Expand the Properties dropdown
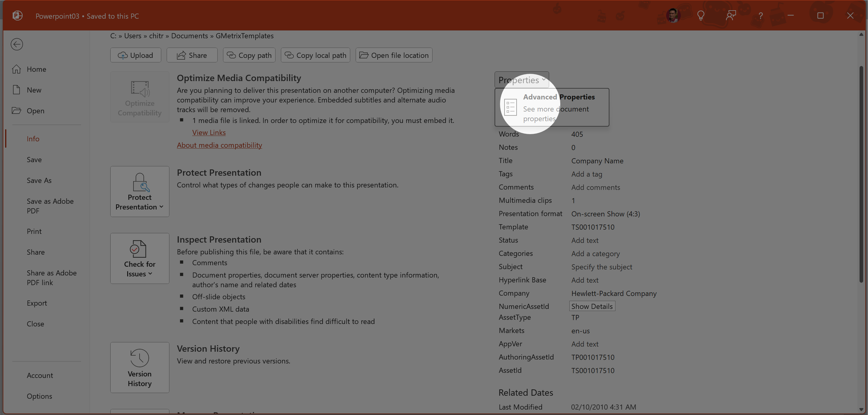Image resolution: width=868 pixels, height=415 pixels. tap(521, 80)
